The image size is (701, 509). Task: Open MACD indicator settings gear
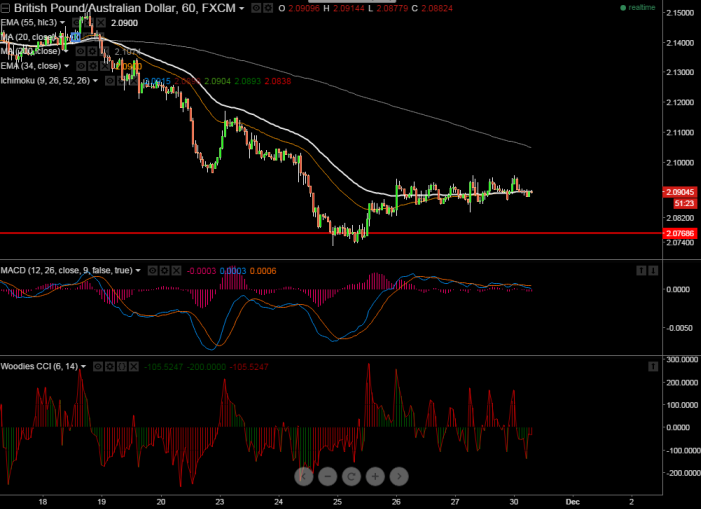(x=166, y=270)
